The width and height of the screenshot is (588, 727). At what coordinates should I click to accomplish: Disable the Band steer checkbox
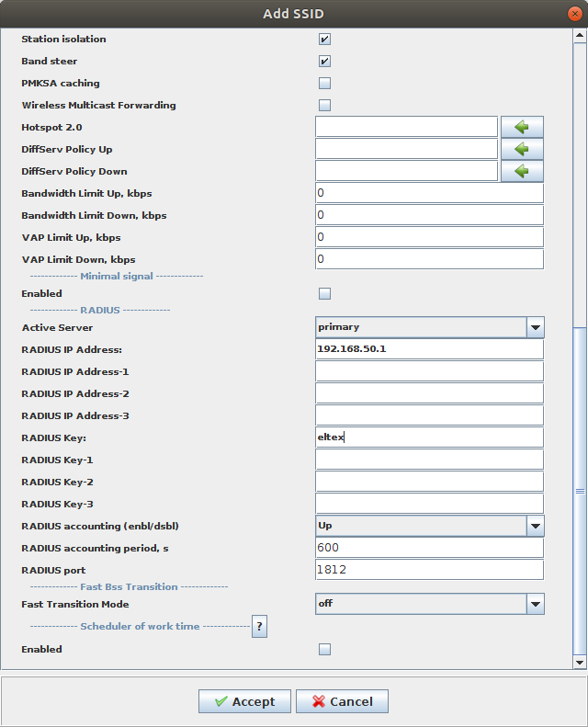click(324, 62)
